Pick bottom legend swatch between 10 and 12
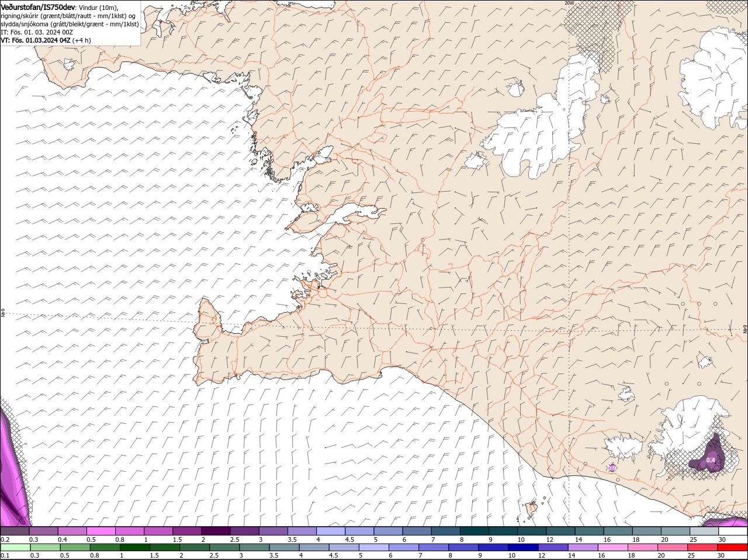This screenshot has width=748, height=560. (522, 548)
